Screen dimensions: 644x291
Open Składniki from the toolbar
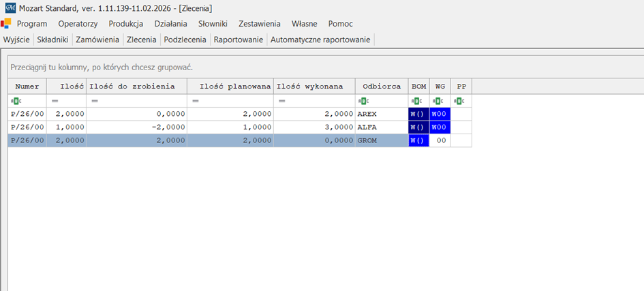coord(52,40)
